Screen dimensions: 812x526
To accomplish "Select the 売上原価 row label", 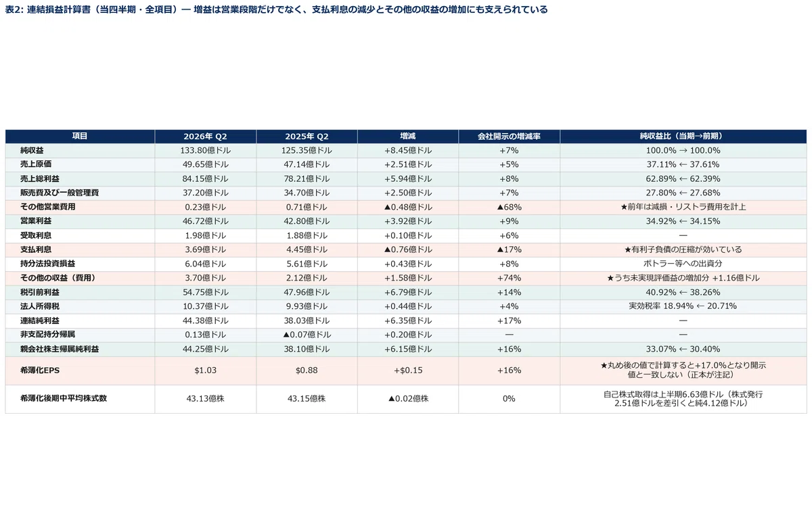I will coord(36,164).
